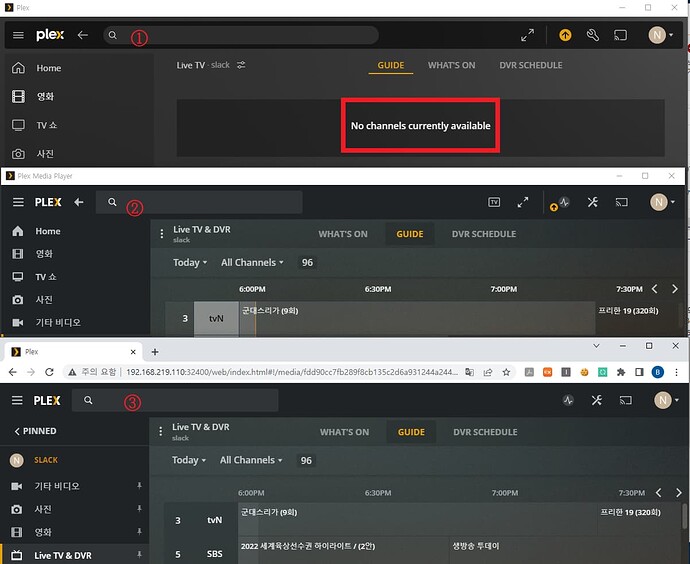Screen dimensions: 690x564
Task: Open settings wrench in top Plex window
Action: (593, 35)
